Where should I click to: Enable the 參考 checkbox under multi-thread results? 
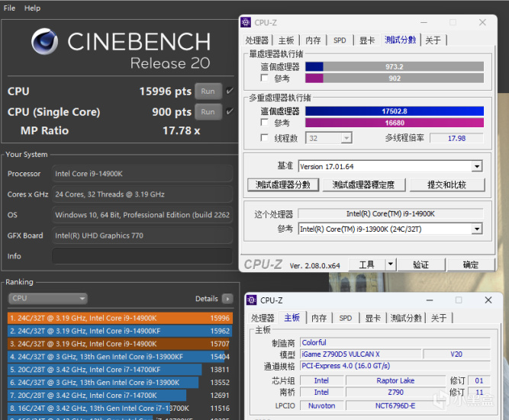(264, 123)
